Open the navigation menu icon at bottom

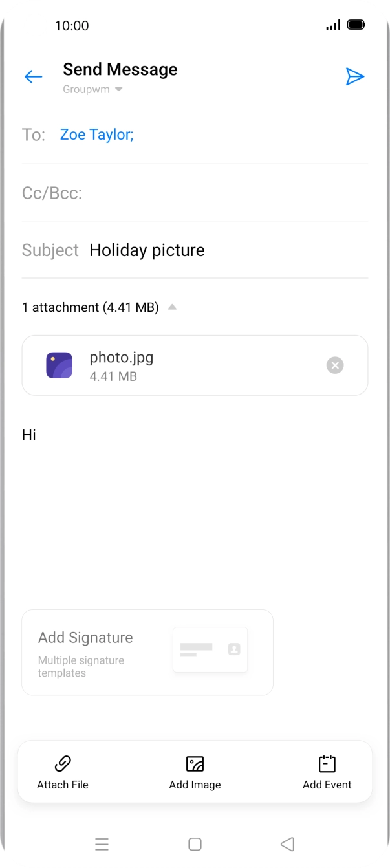tap(102, 844)
